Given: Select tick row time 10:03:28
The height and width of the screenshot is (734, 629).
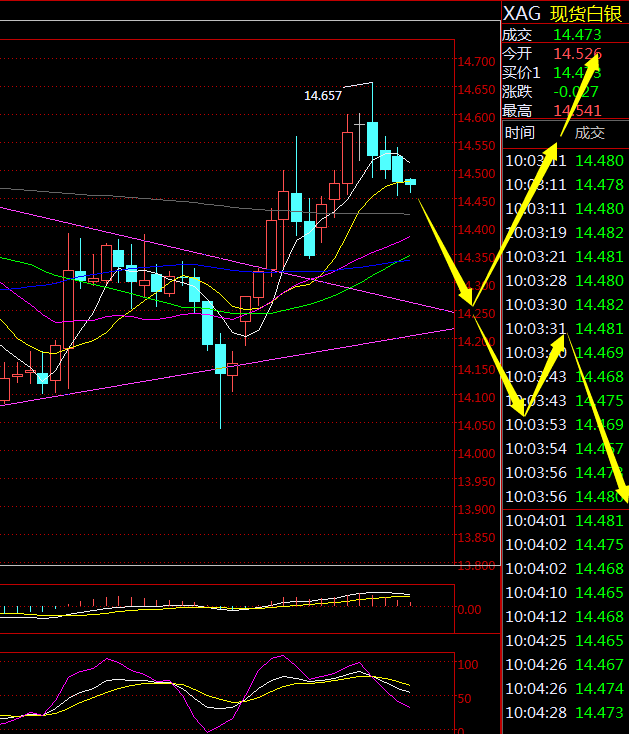Looking at the screenshot, I should (536, 281).
